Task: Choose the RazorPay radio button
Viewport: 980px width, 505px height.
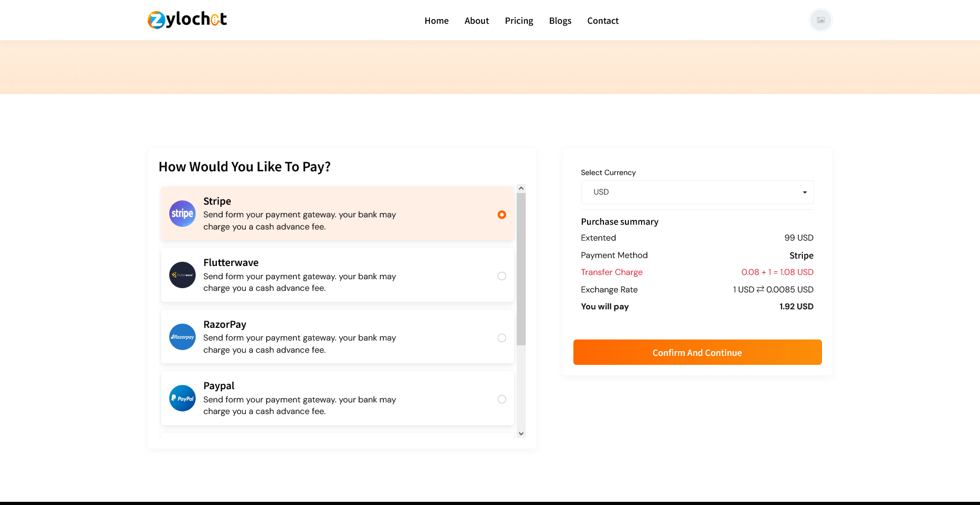Action: coord(502,338)
